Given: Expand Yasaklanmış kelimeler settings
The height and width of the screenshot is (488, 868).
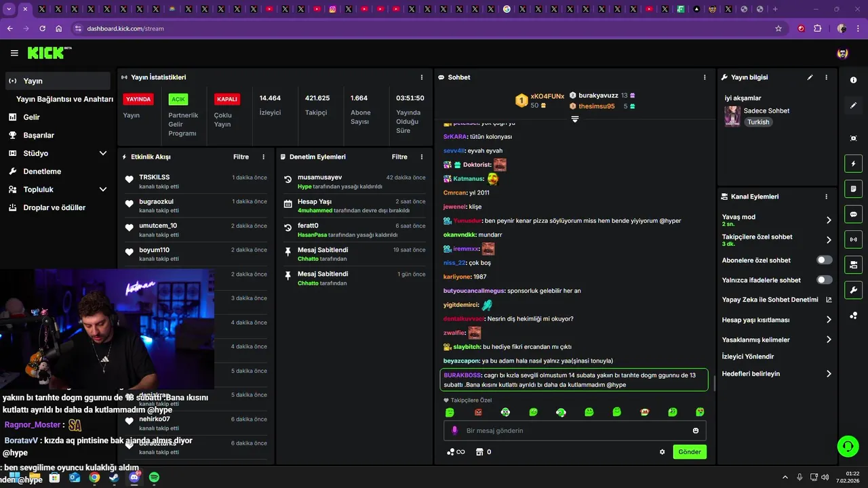Looking at the screenshot, I should (x=777, y=340).
